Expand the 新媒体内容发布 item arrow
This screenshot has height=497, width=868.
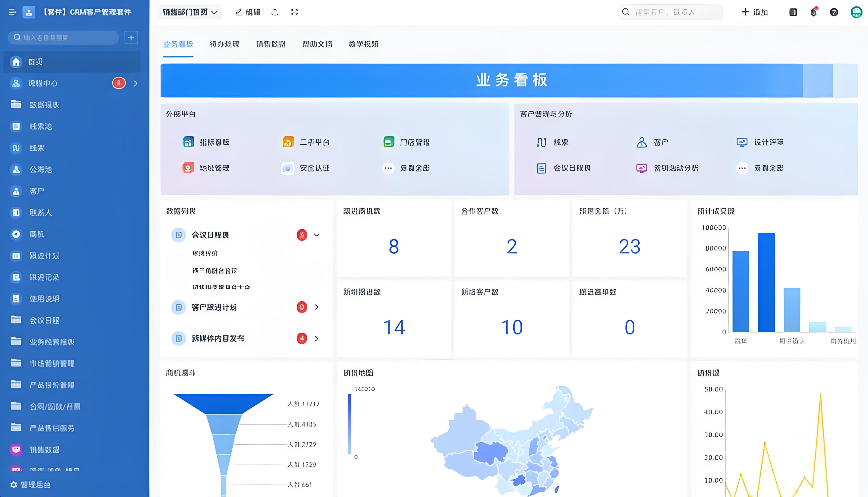click(x=317, y=338)
